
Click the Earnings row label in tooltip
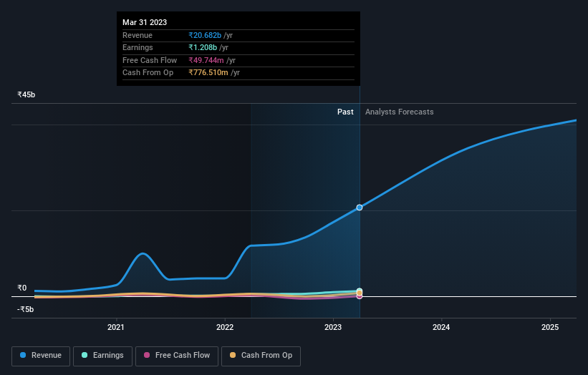138,47
